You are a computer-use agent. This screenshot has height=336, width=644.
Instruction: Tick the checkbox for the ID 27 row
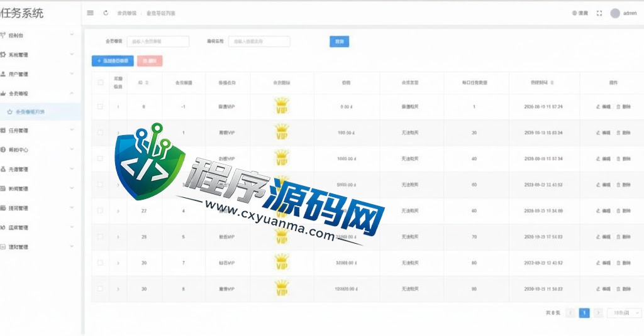pos(100,210)
